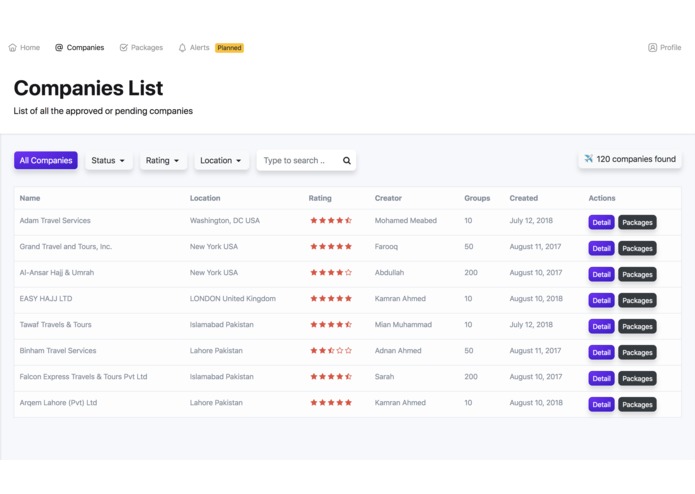Select Tawaf Travels & Tours name
The image size is (695, 494).
coord(55,324)
